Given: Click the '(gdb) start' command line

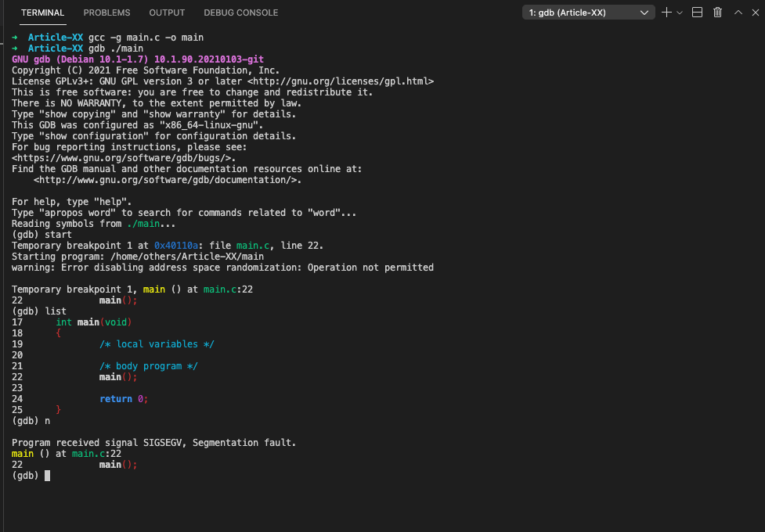Looking at the screenshot, I should coord(41,235).
